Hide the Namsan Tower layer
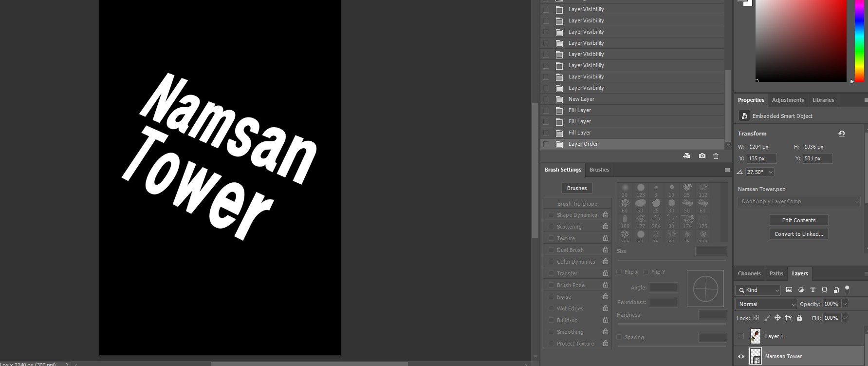The height and width of the screenshot is (366, 868). [741, 356]
